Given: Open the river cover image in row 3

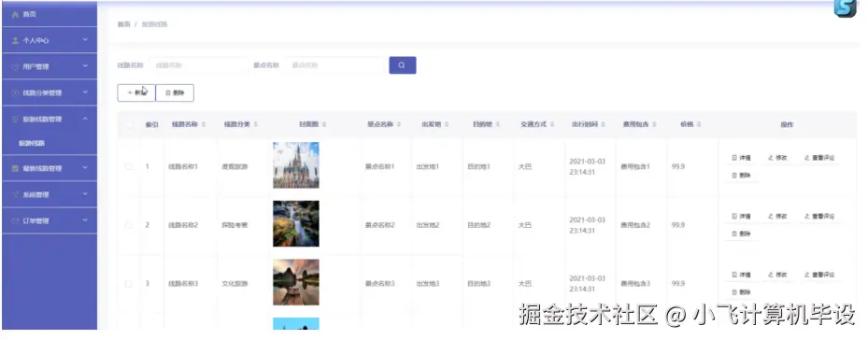Looking at the screenshot, I should (296, 282).
